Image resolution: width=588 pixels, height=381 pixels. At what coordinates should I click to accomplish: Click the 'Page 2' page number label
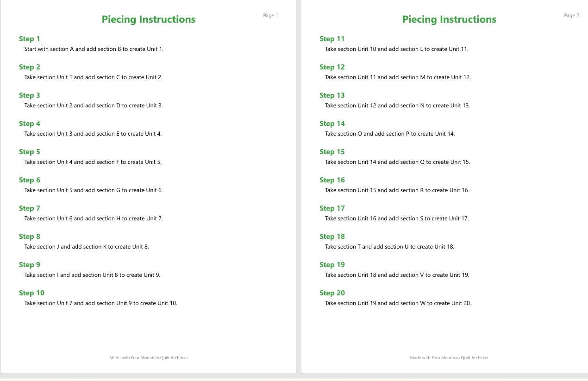coord(571,16)
